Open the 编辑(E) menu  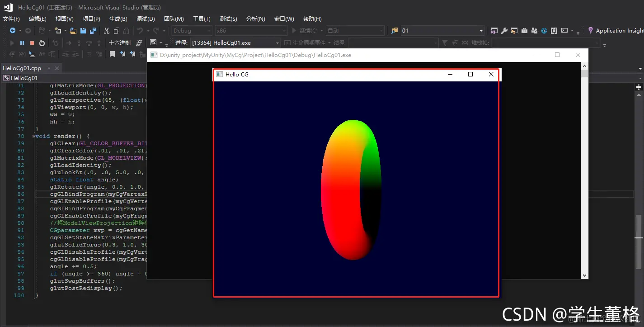[x=38, y=19]
